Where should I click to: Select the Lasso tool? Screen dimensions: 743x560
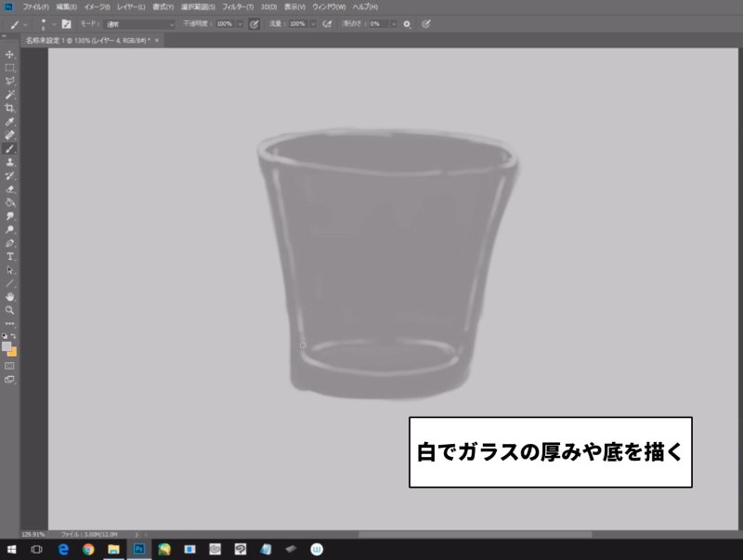coord(10,78)
